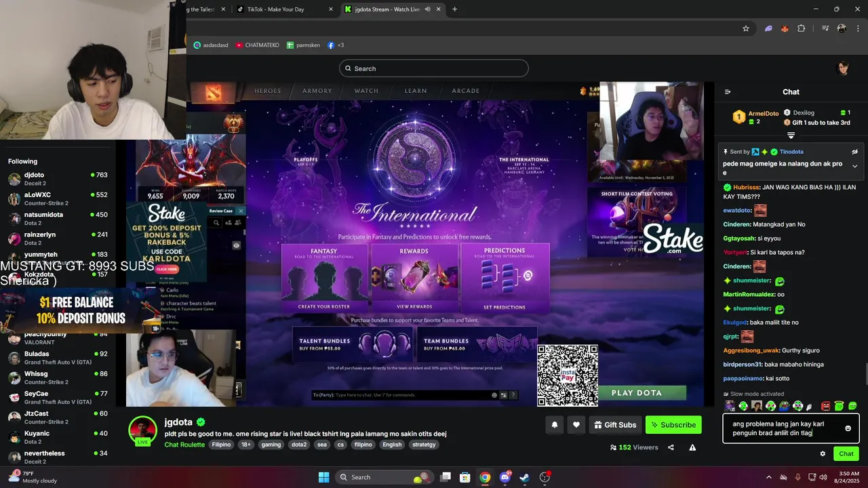Open Discord from taskbar

(x=505, y=477)
